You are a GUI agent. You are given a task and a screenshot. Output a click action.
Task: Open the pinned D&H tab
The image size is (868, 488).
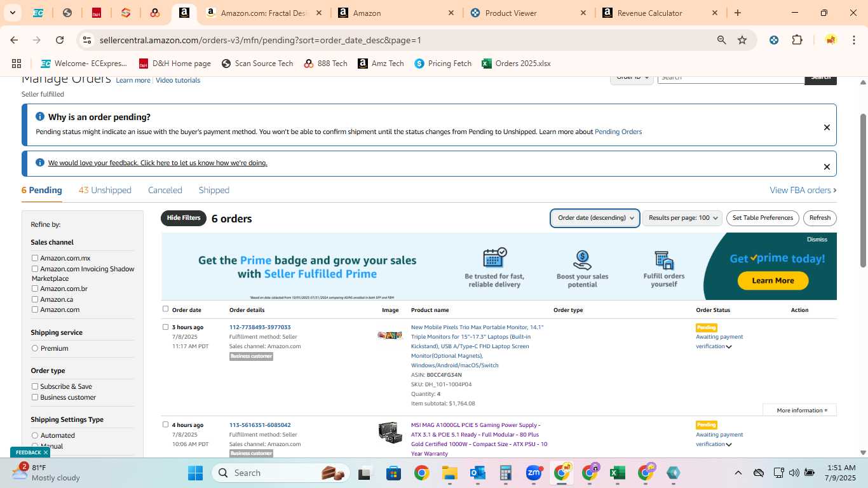tap(97, 13)
